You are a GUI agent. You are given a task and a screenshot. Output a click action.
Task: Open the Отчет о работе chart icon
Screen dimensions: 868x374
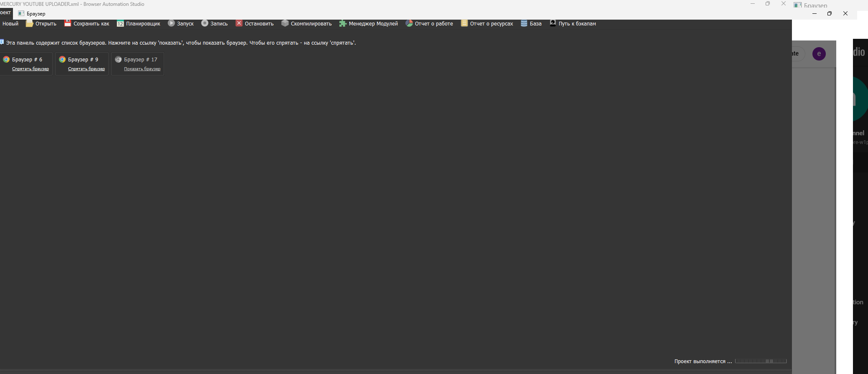409,23
